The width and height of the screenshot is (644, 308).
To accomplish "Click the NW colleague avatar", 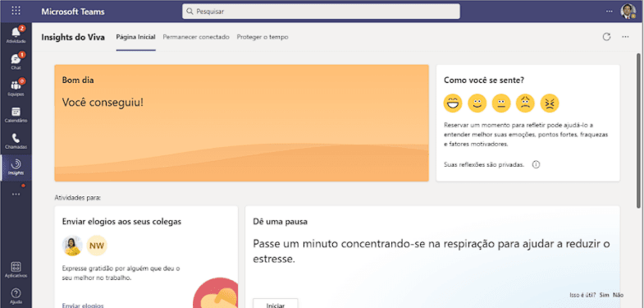I will 97,246.
